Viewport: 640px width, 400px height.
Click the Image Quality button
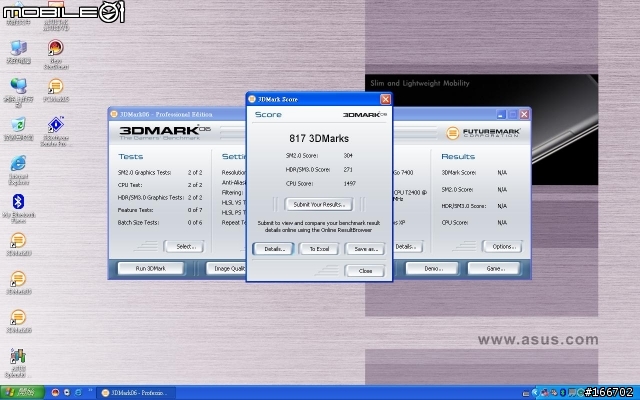(226, 269)
